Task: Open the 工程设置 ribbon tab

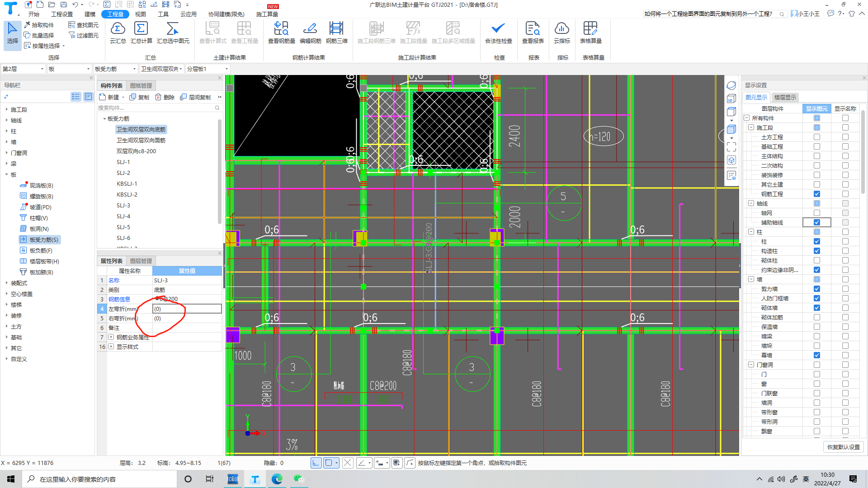Action: tap(62, 14)
